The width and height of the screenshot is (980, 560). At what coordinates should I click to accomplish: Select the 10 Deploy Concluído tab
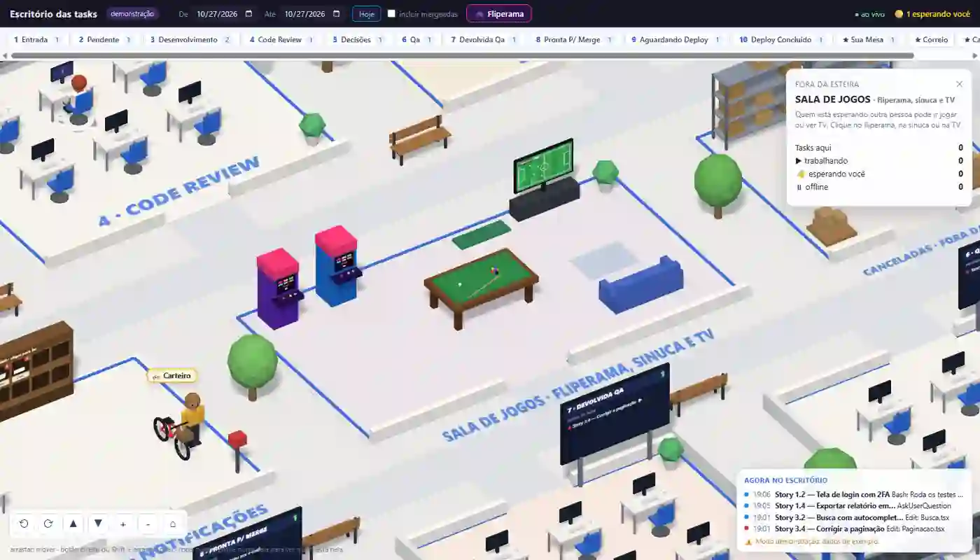781,40
